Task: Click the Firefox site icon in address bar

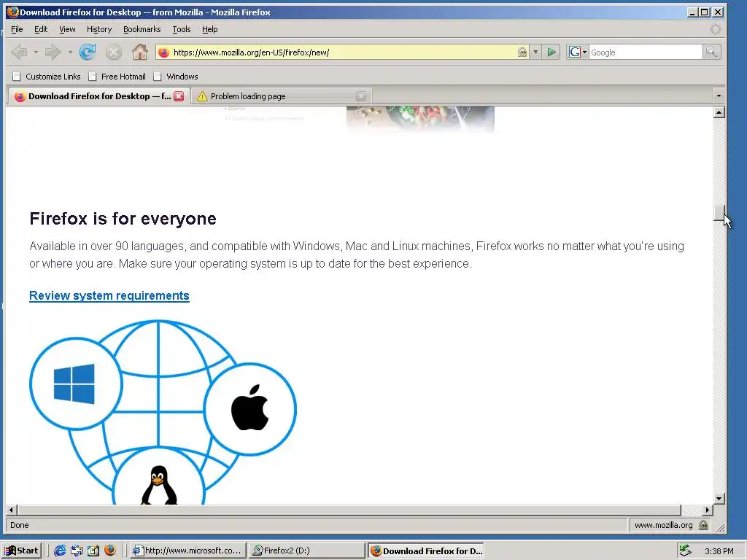Action: [x=163, y=52]
